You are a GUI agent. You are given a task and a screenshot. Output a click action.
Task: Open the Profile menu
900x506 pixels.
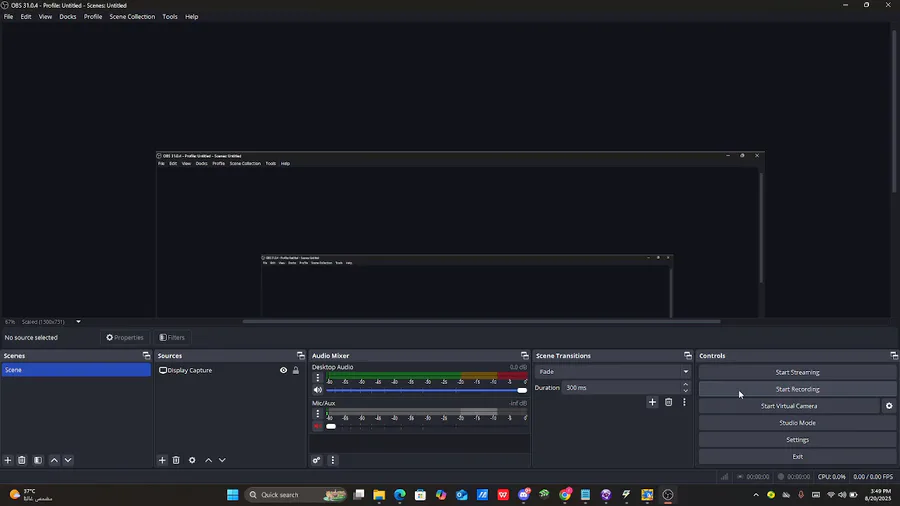[93, 17]
